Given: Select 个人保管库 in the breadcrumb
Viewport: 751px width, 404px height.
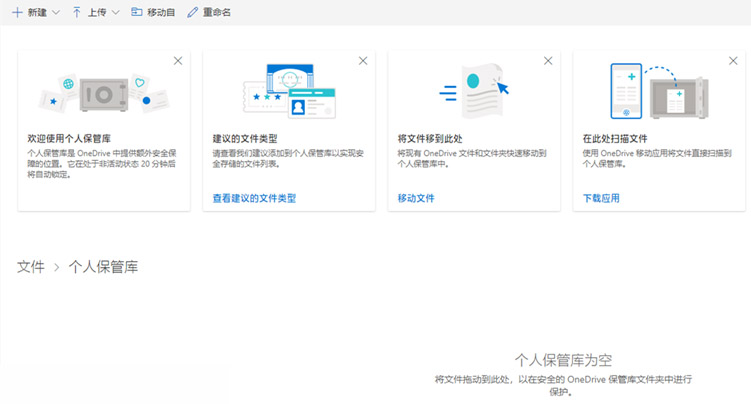Looking at the screenshot, I should 103,267.
